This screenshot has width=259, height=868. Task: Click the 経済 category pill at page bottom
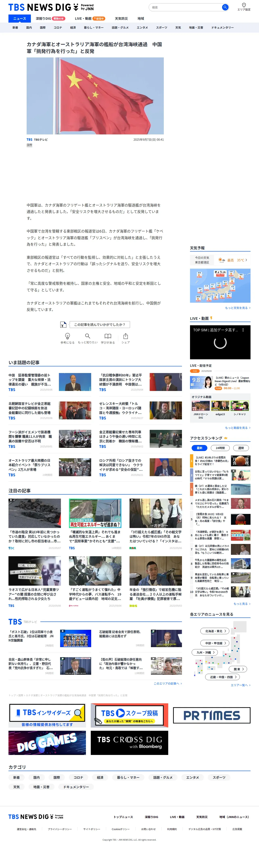pos(100,777)
